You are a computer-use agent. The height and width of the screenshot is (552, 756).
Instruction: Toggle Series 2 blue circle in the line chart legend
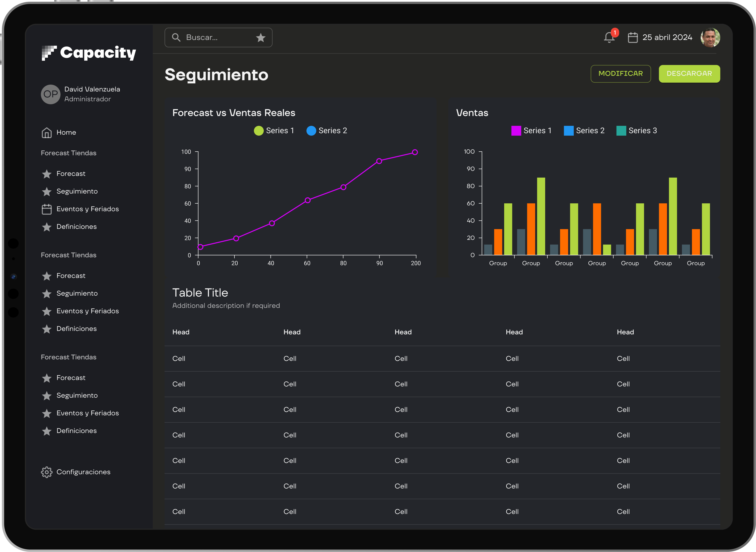311,131
